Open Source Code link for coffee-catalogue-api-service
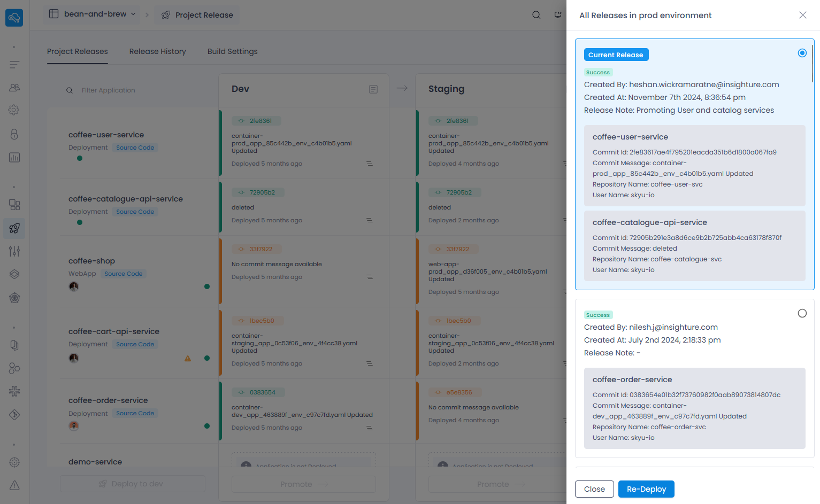Screen dimensions: 820x504 point(135,212)
